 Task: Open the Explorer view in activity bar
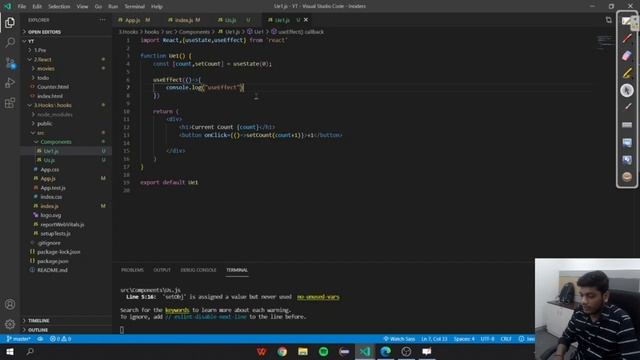pos(10,22)
